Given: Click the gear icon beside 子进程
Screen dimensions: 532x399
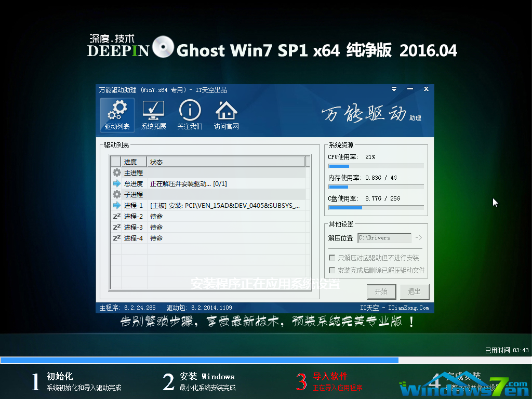Looking at the screenshot, I should [x=117, y=194].
